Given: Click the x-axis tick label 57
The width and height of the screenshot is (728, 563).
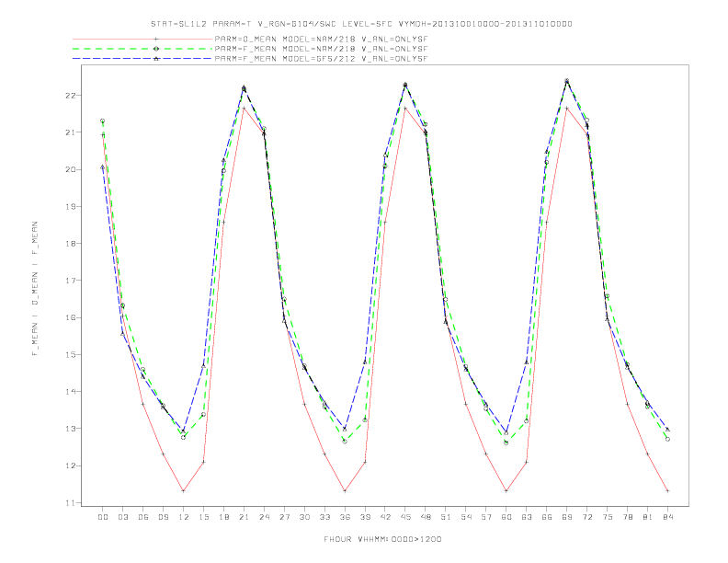Looking at the screenshot, I should tap(486, 517).
